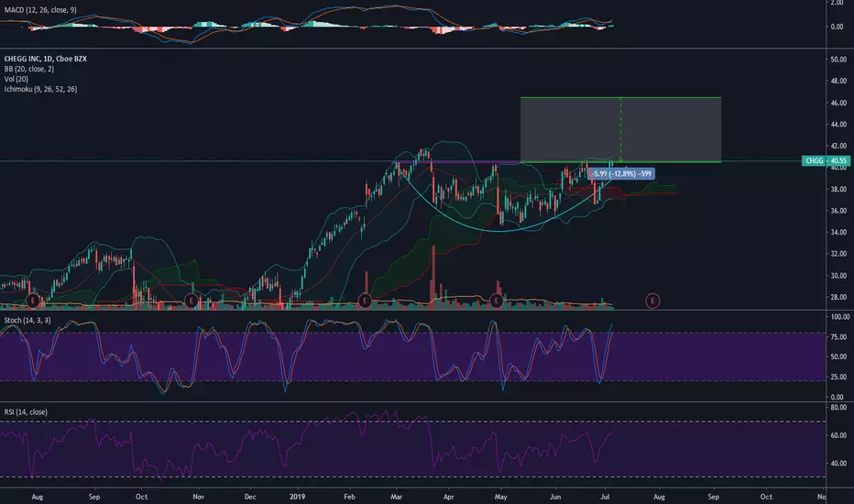Viewport: 854px width, 504px height.
Task: Click the May label on the time axis
Action: (500, 497)
